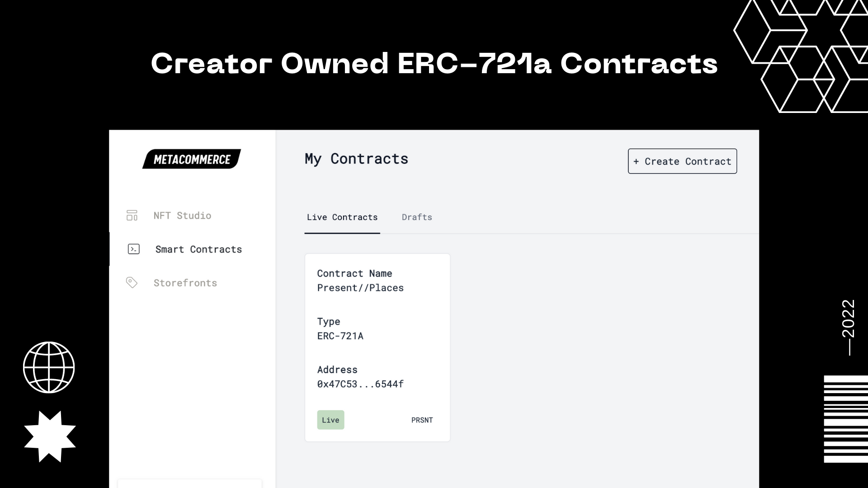Click the contract address 0x47C53...6544f
Viewport: 868px width, 488px height.
click(x=360, y=384)
